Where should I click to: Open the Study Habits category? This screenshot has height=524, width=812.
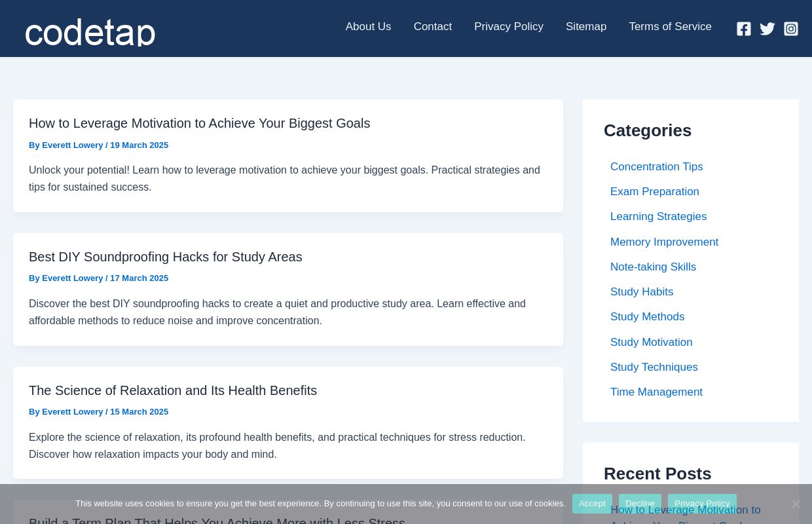tap(642, 292)
